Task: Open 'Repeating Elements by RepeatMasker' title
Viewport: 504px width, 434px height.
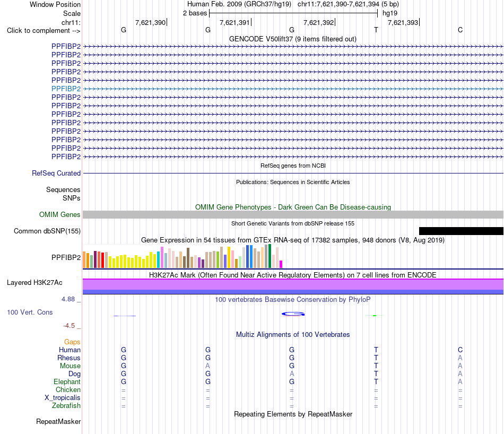Action: [x=293, y=414]
